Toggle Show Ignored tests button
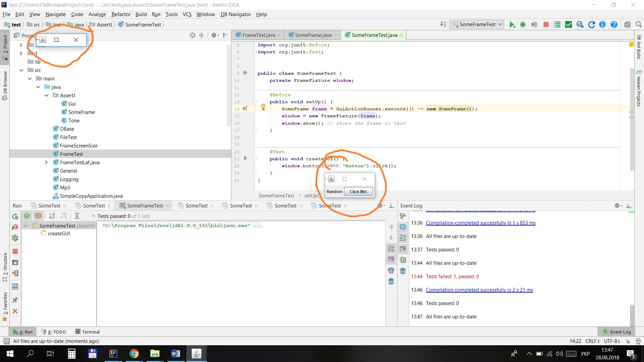644x362 pixels. (38, 216)
